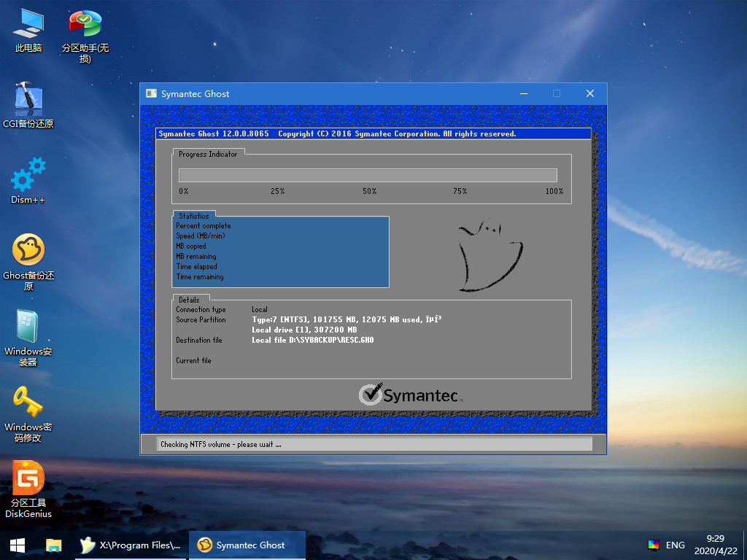Open Windows密码修改 key icon

coord(28,414)
